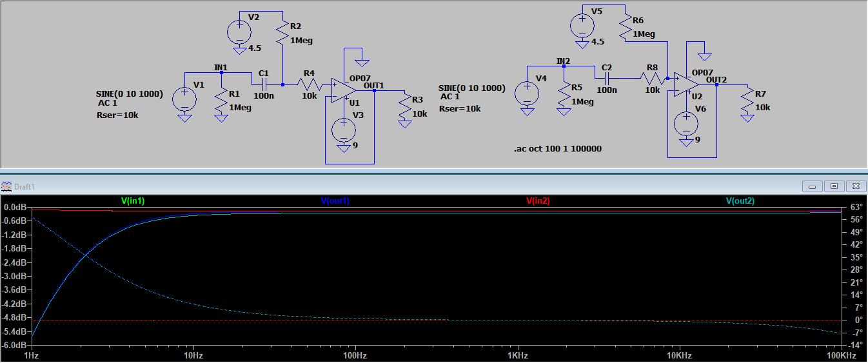Minimize the Draft1 plot pane

(813, 186)
